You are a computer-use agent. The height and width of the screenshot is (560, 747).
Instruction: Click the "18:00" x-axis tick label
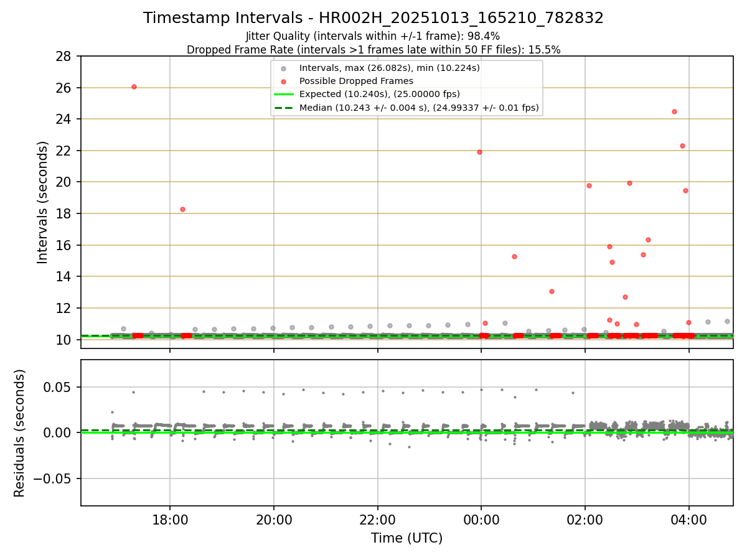(171, 520)
